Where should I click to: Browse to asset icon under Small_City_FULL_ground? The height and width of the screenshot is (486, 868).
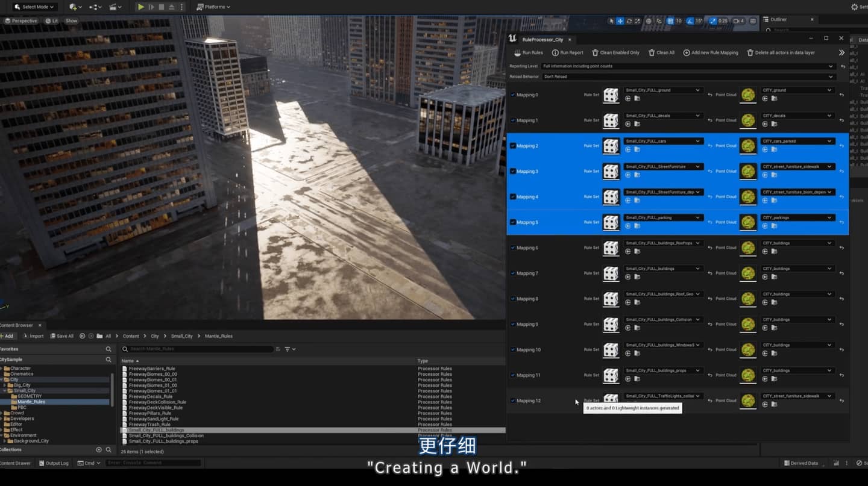[637, 99]
